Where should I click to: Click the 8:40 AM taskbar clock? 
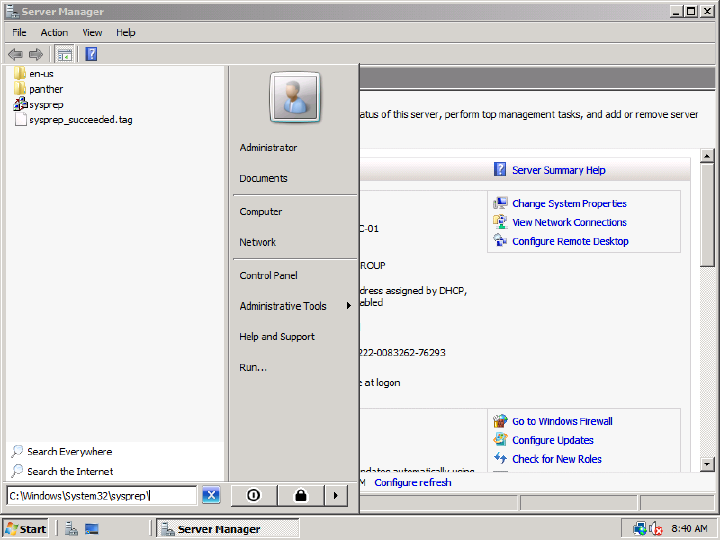689,529
